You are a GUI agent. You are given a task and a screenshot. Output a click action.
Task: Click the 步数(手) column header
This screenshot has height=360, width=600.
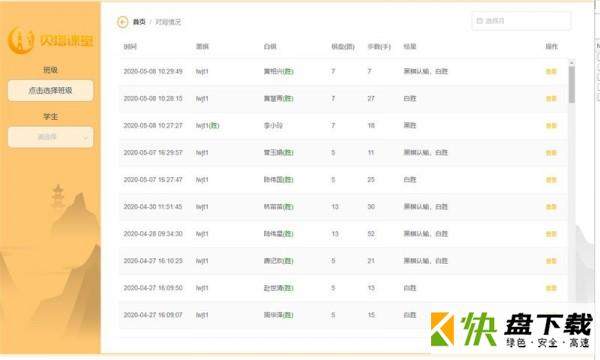click(x=379, y=47)
